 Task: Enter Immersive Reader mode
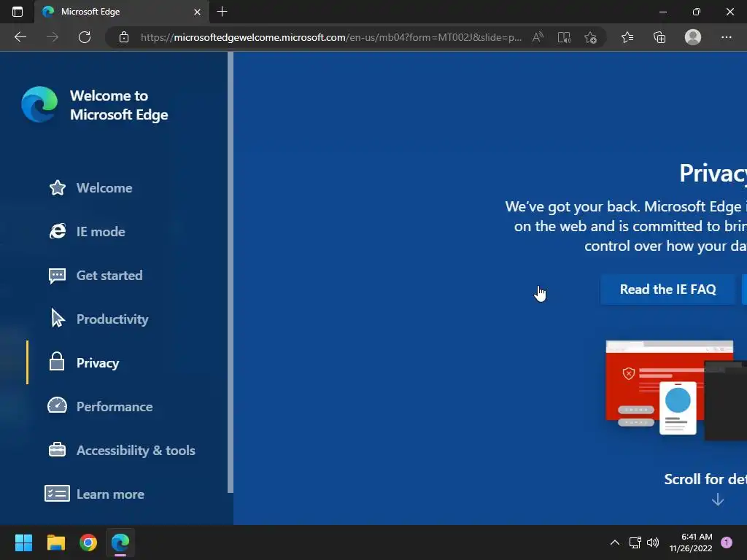point(564,37)
